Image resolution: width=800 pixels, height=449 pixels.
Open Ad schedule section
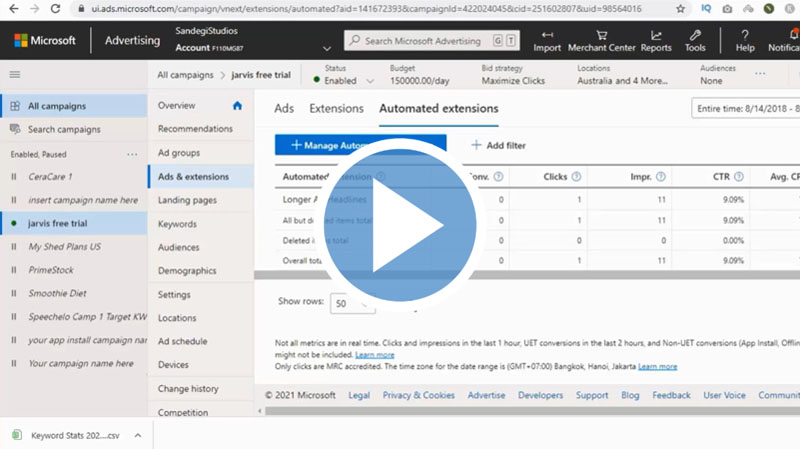(182, 341)
